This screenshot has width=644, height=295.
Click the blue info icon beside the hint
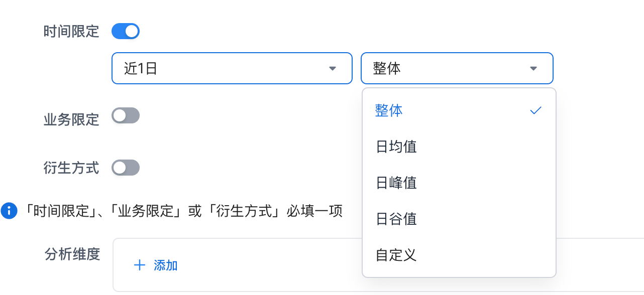(9, 211)
